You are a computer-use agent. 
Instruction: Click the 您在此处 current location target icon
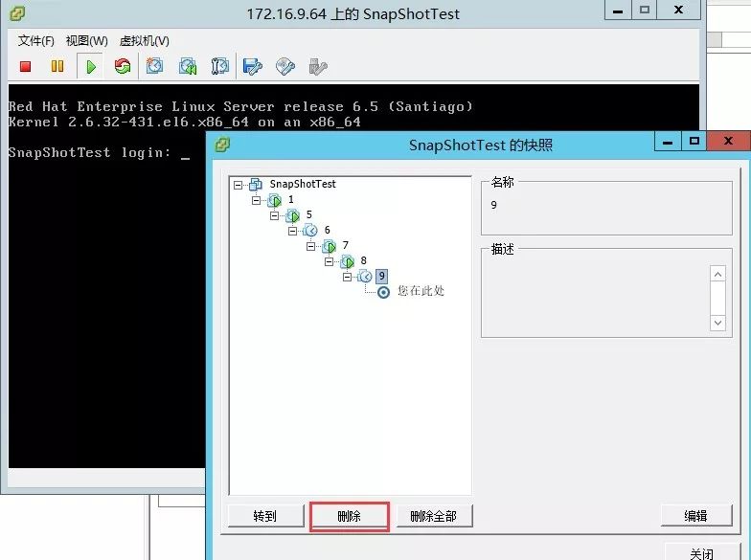click(383, 292)
